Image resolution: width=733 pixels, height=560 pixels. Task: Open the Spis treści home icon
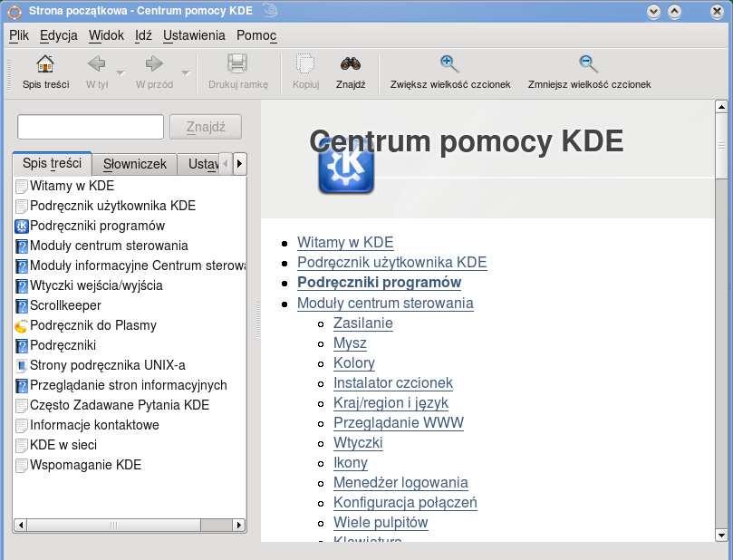45,63
